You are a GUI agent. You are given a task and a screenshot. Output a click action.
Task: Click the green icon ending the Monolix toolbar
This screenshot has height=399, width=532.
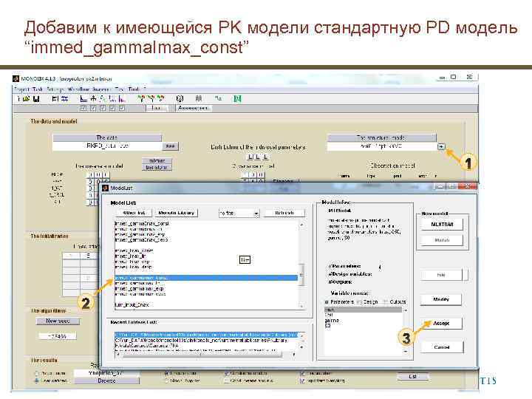[x=237, y=99]
